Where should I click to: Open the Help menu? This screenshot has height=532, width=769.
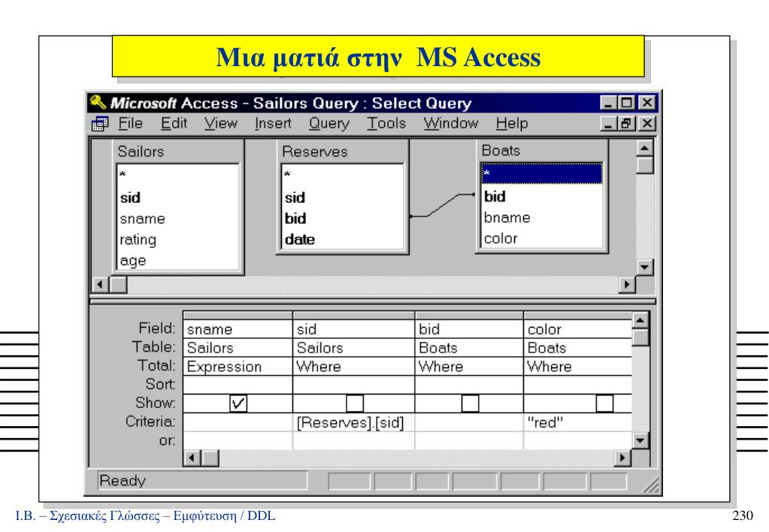pyautogui.click(x=511, y=123)
